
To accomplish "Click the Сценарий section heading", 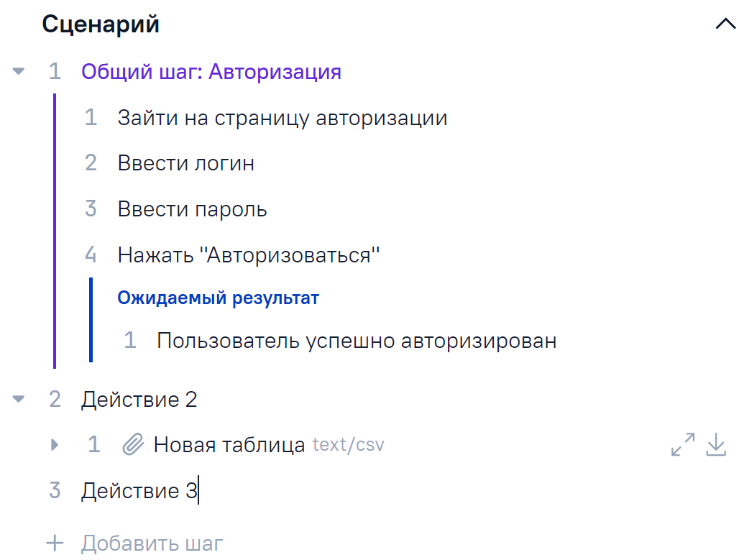I will (x=101, y=24).
